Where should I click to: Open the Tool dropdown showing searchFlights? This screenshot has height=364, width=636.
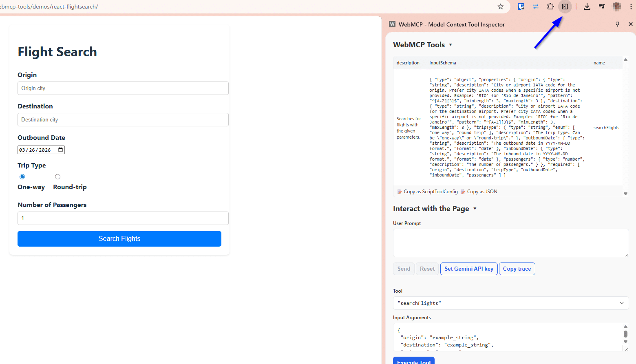510,303
